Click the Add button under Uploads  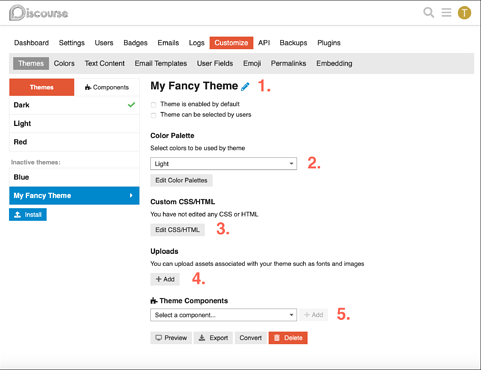165,279
